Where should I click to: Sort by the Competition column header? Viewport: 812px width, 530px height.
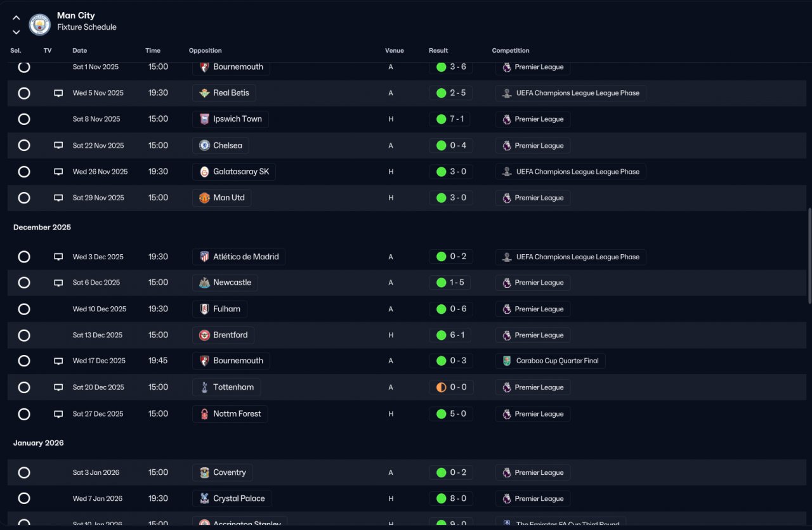click(511, 51)
